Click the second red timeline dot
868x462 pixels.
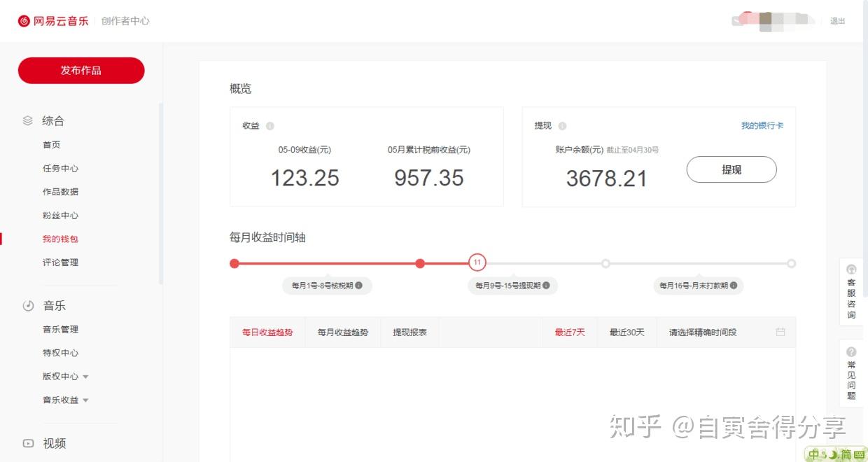coord(420,263)
